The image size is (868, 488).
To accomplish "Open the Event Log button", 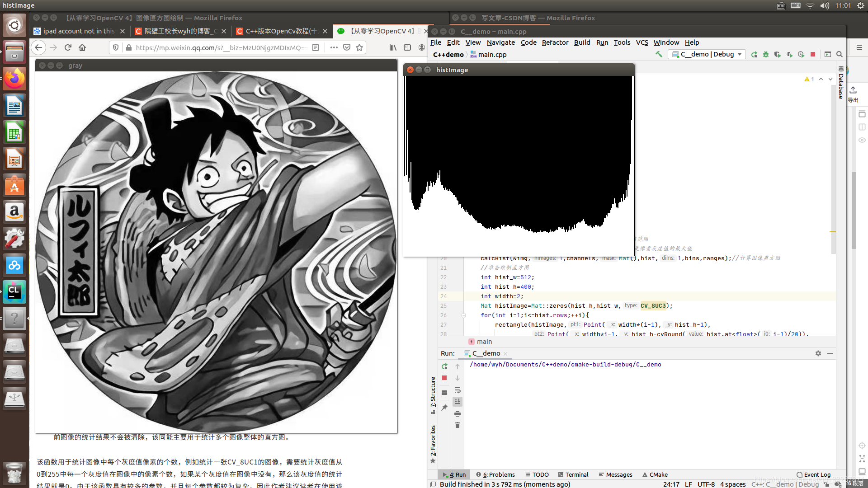I will (x=814, y=474).
